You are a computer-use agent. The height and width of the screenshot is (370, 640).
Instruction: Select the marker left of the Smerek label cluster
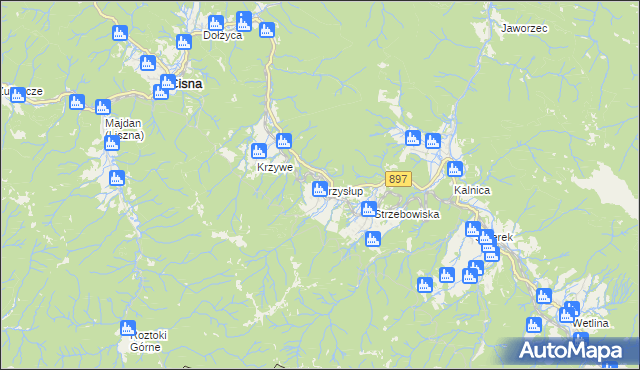tap(473, 229)
